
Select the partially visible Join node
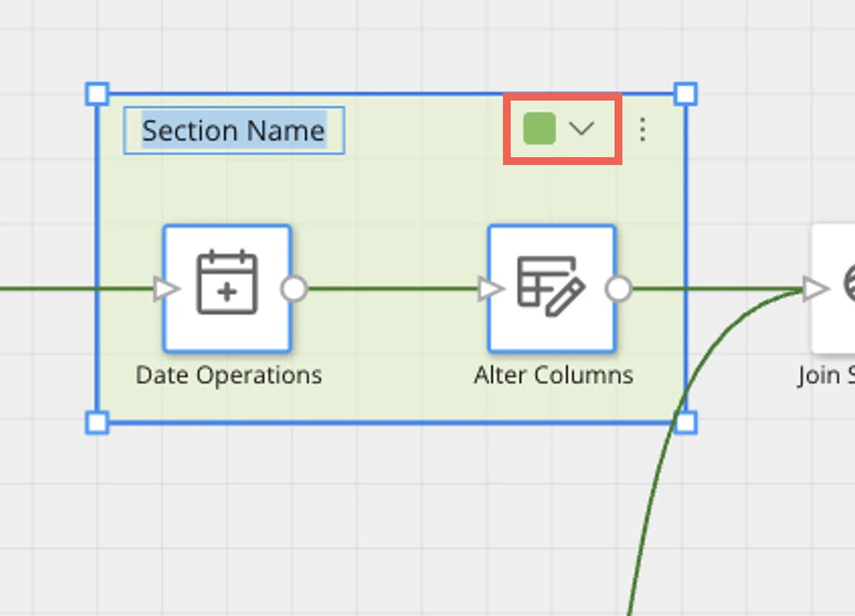[x=833, y=288]
